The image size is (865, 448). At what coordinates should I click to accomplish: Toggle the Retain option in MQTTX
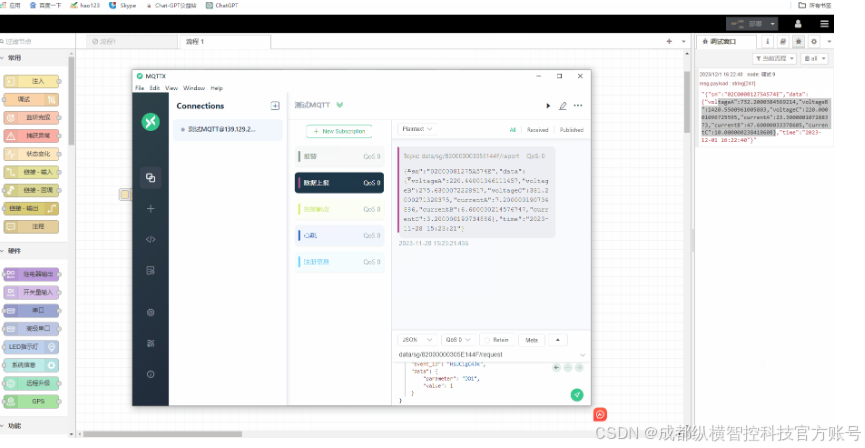point(497,340)
